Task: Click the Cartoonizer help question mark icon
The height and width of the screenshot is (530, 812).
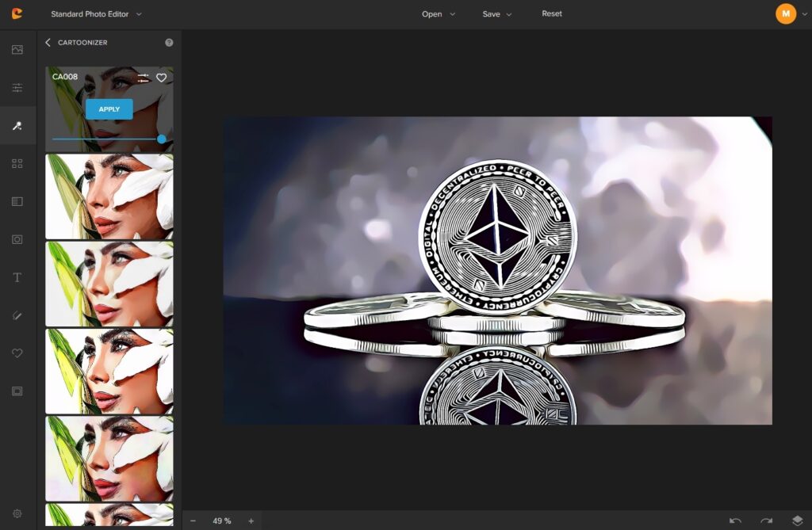Action: click(169, 43)
